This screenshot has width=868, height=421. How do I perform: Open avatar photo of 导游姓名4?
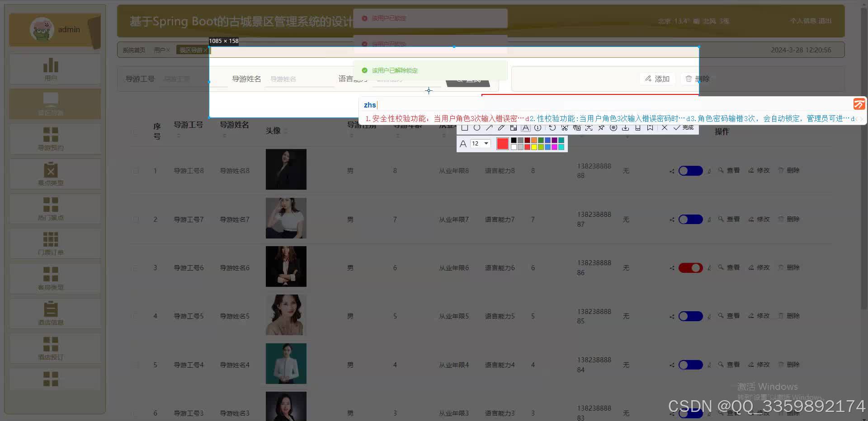pos(286,364)
